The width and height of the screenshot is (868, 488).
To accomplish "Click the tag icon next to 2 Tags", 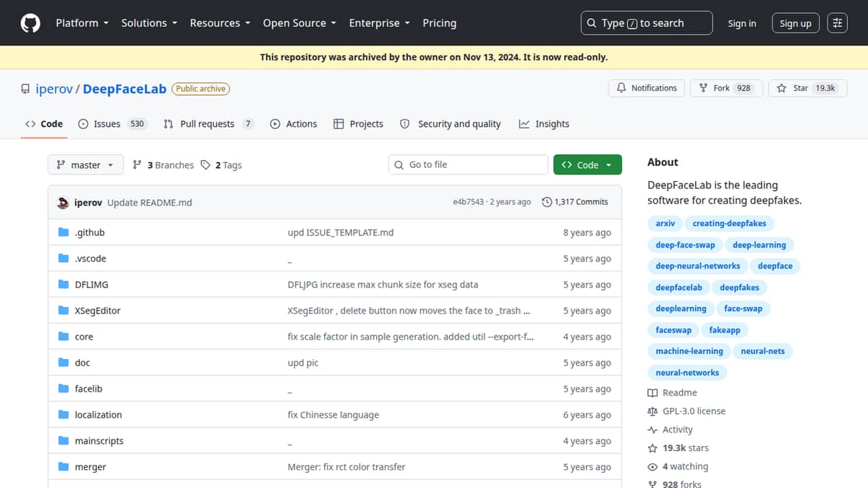I will 205,165.
